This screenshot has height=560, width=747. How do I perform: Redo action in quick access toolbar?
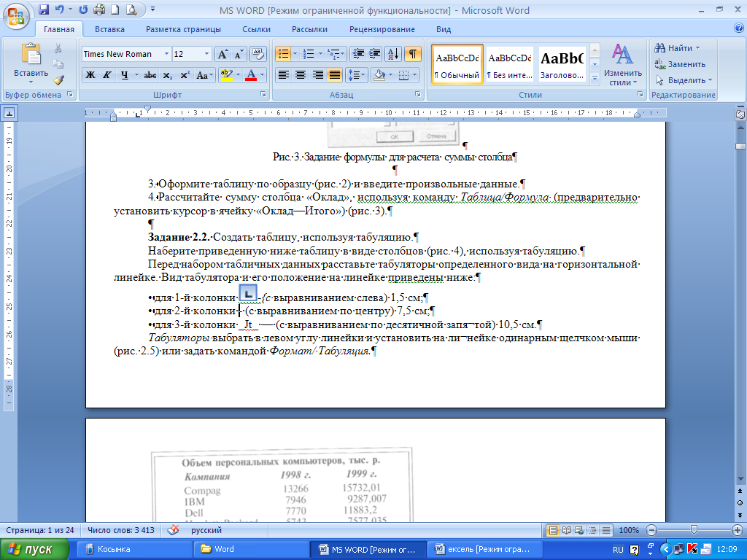(x=83, y=9)
